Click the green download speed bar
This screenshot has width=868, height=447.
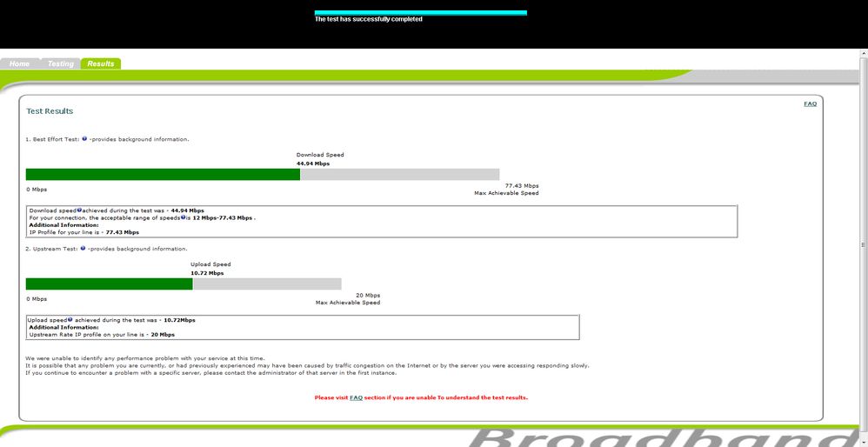163,174
